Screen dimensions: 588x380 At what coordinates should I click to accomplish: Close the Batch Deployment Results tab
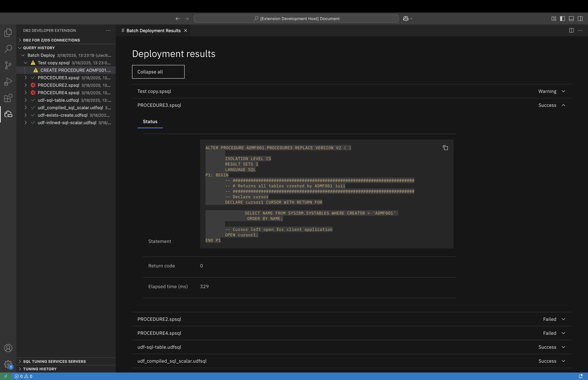[186, 31]
